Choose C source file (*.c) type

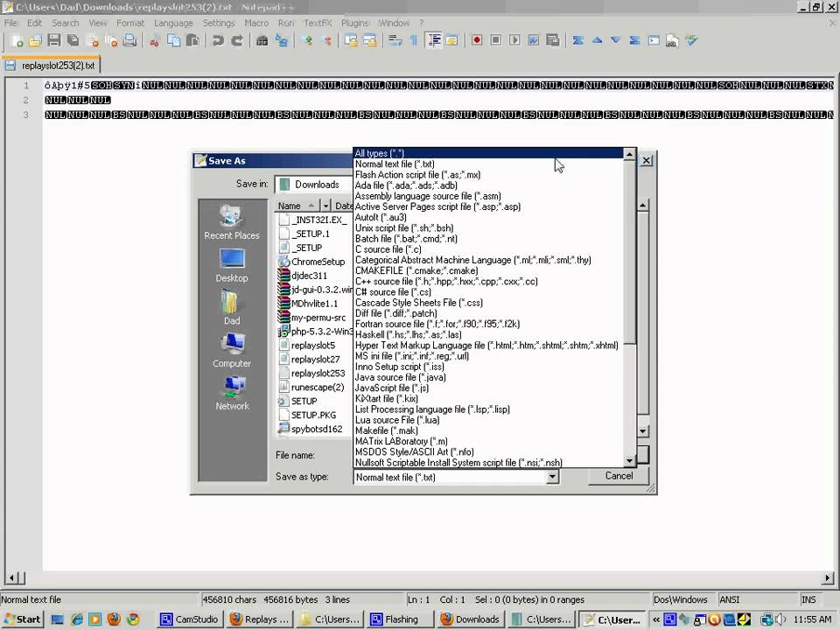point(488,249)
